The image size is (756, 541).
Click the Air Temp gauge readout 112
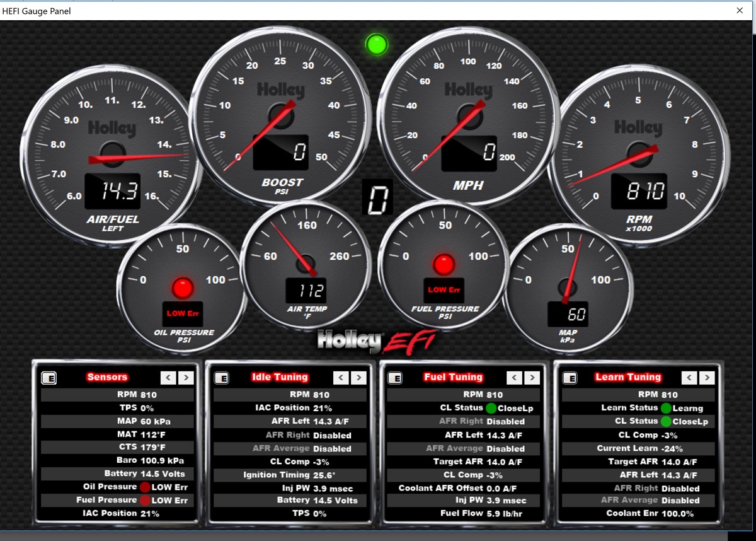click(x=306, y=290)
